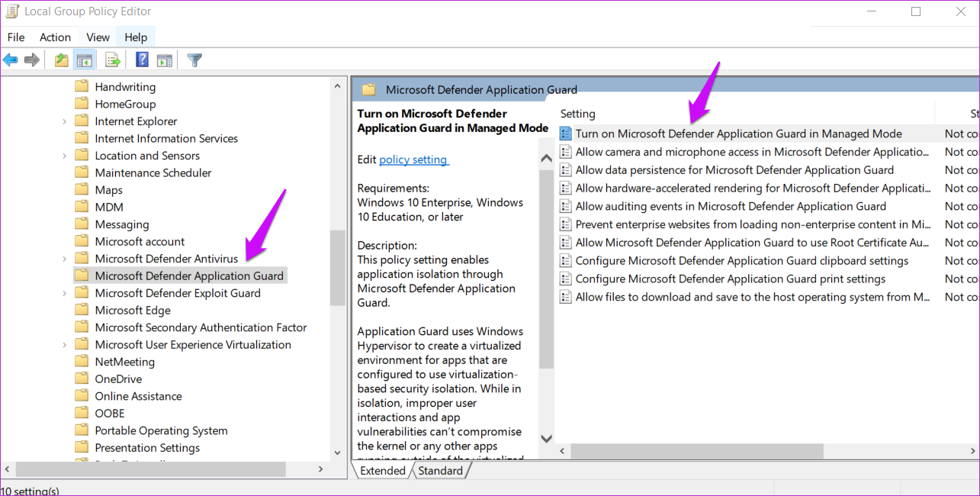This screenshot has width=980, height=496.
Task: Navigate back using the Back arrow icon
Action: tap(10, 60)
